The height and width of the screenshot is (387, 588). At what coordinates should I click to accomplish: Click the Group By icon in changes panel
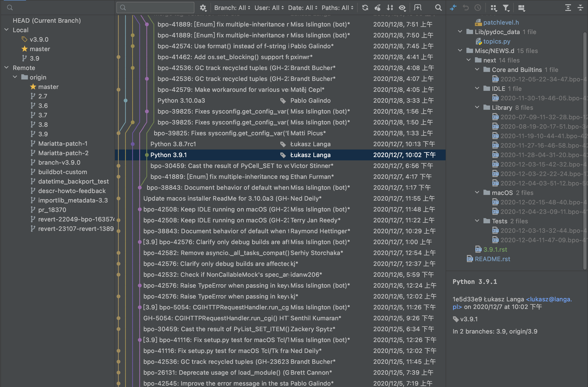click(x=493, y=8)
